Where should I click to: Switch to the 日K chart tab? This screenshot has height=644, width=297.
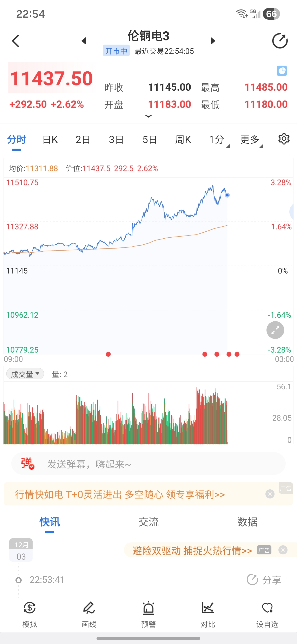(50, 140)
